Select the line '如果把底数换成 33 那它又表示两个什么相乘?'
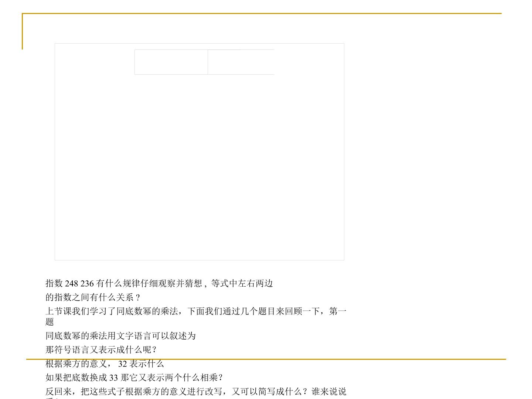The image size is (532, 399). [134, 378]
